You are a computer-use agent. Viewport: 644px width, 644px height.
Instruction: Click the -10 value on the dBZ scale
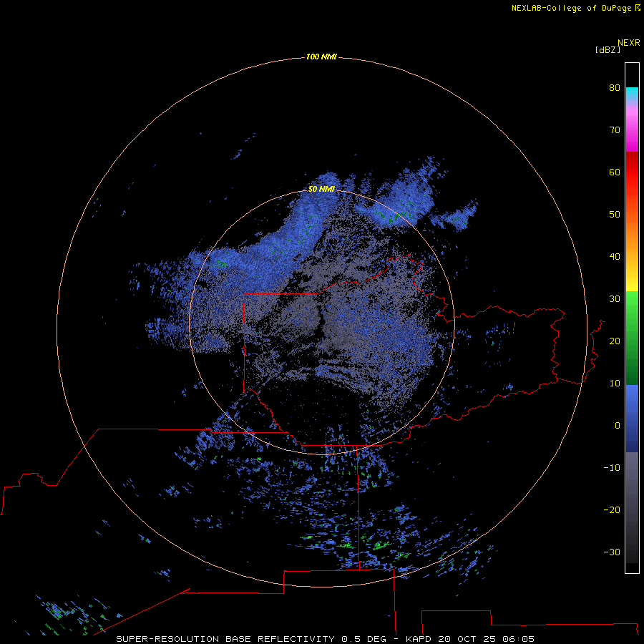612,468
